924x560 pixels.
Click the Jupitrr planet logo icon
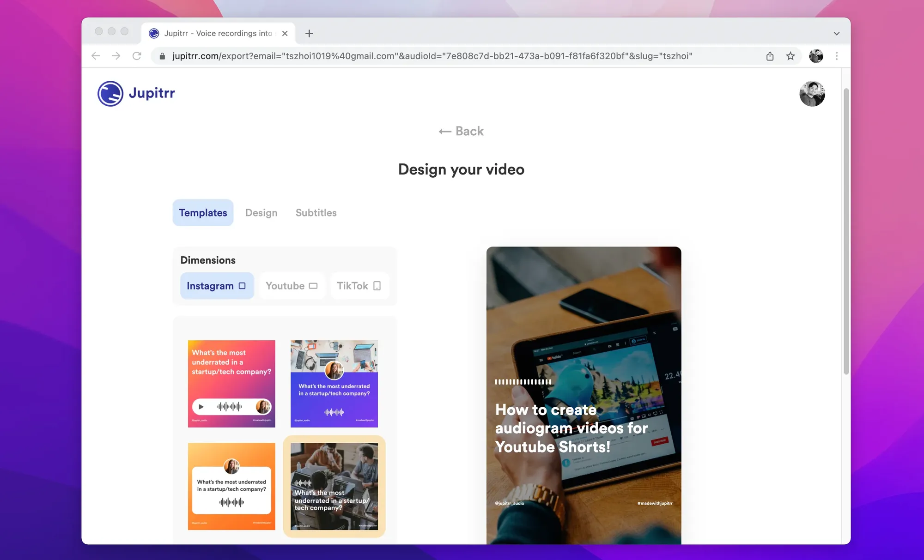click(x=110, y=94)
